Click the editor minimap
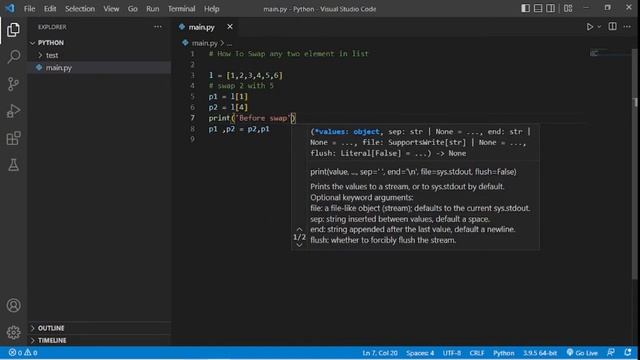 coord(609,53)
